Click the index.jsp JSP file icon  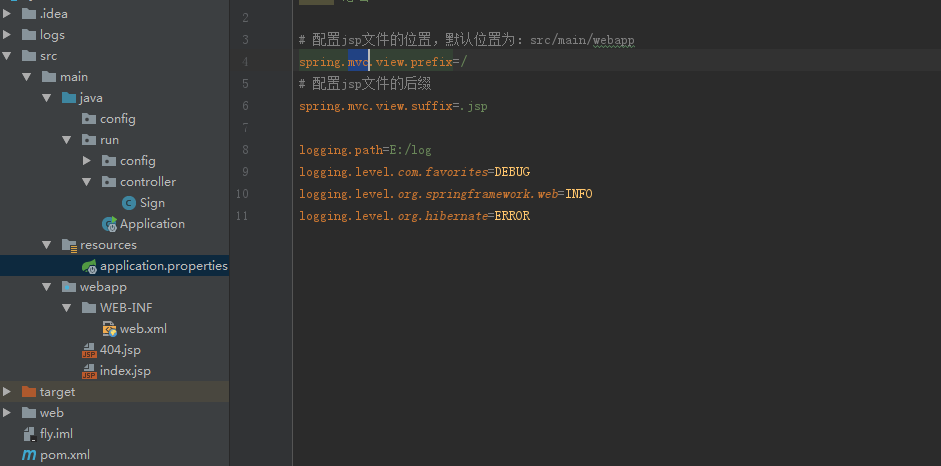[89, 371]
